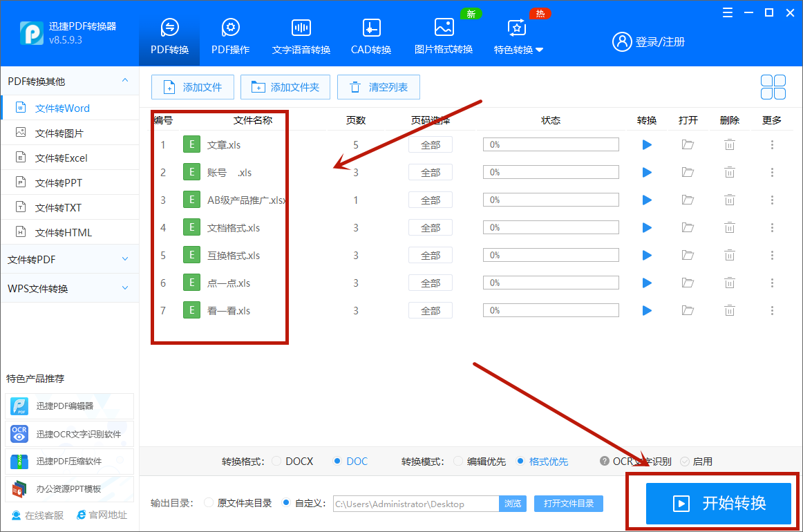This screenshot has height=532, width=803.
Task: Expand the 文件转PDF section
Action: point(69,259)
